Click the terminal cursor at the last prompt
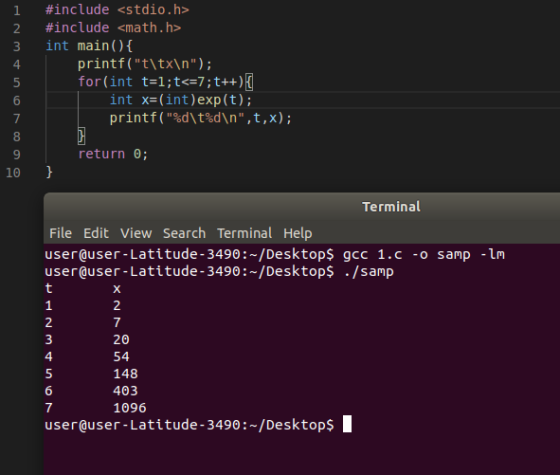The height and width of the screenshot is (475, 560). coord(347,424)
